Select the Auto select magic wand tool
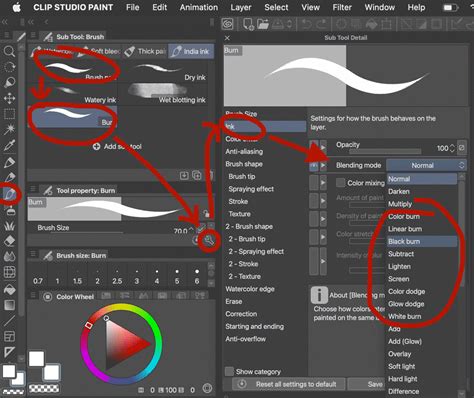474x398 pixels. tap(9, 129)
